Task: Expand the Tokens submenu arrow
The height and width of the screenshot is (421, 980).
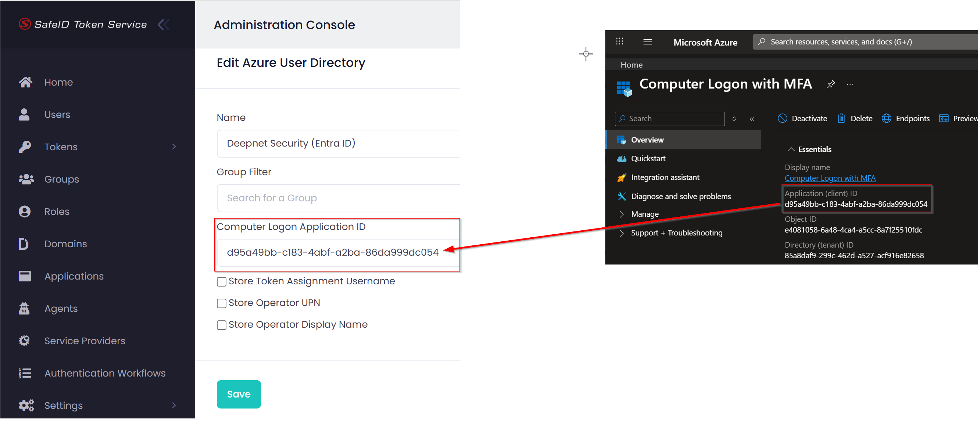Action: tap(174, 147)
